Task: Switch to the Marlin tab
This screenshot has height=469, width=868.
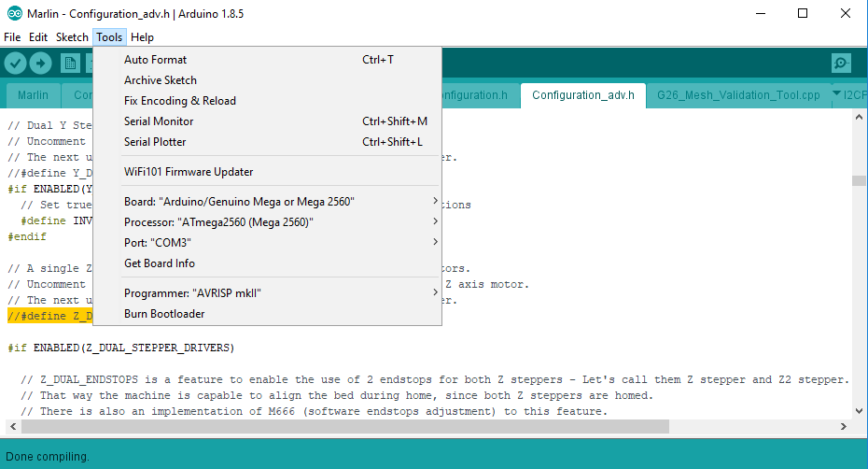Action: (x=33, y=95)
